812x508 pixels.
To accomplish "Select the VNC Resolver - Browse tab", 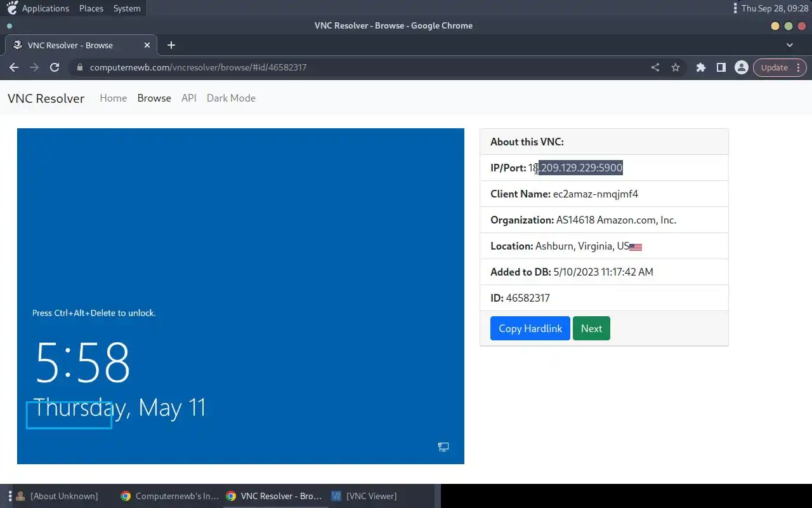I will [80, 45].
